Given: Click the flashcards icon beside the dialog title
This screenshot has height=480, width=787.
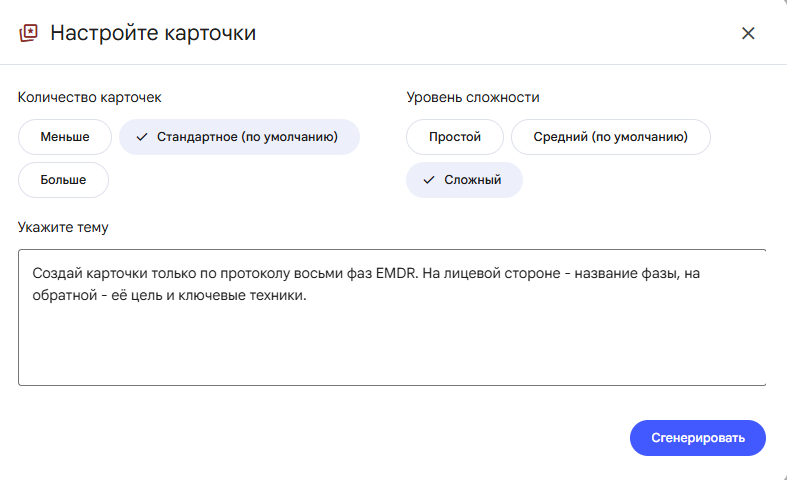Looking at the screenshot, I should [x=29, y=33].
